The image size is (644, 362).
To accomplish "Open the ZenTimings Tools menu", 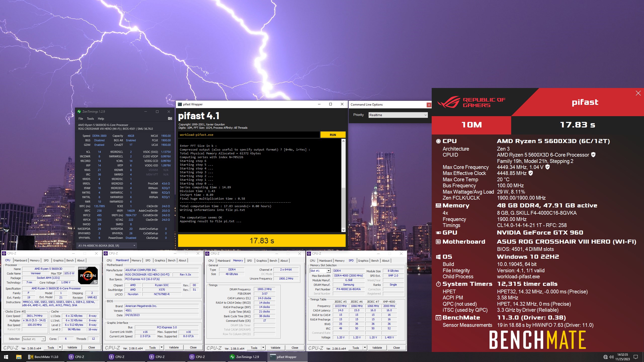I will [x=90, y=118].
